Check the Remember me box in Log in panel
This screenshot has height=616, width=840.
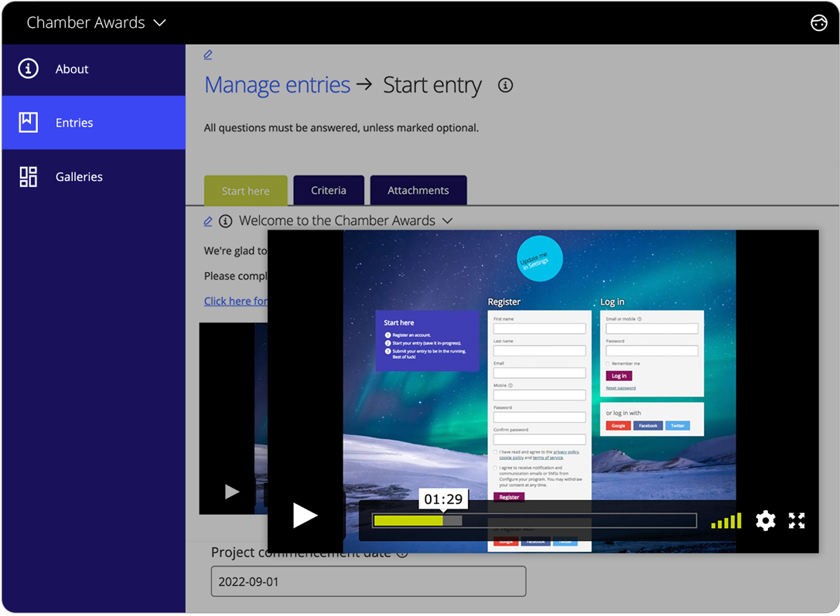(x=607, y=363)
